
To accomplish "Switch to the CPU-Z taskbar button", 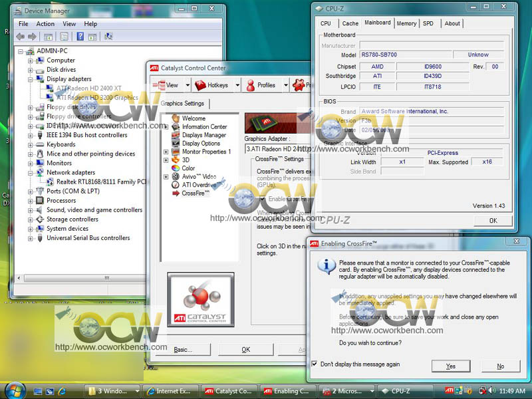I will [x=405, y=391].
